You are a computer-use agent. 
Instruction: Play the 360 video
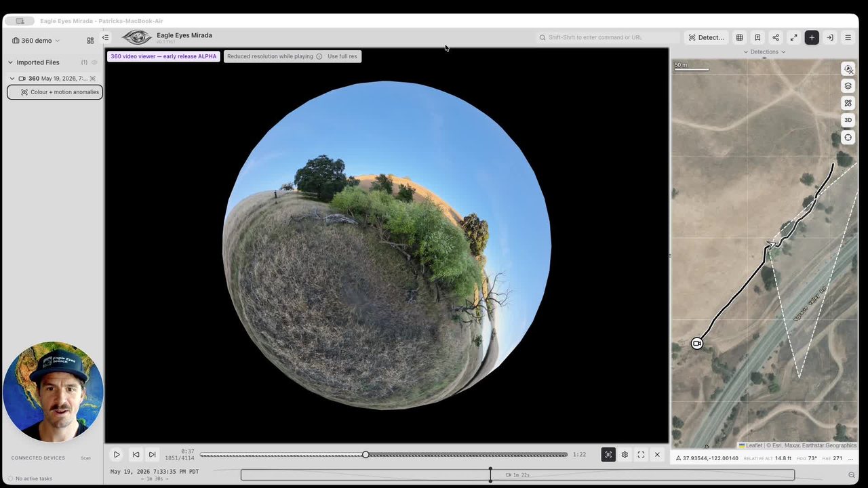117,455
